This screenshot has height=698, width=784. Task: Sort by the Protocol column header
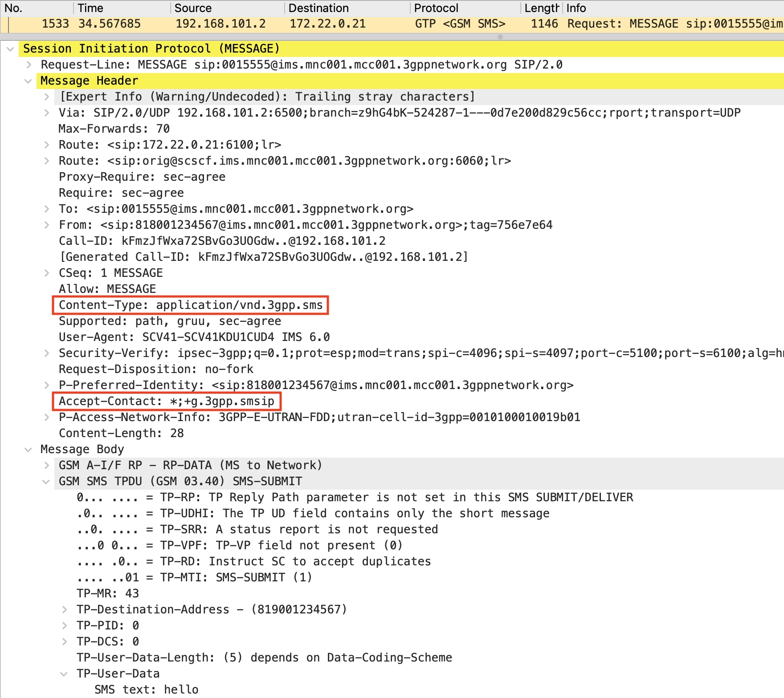[436, 8]
